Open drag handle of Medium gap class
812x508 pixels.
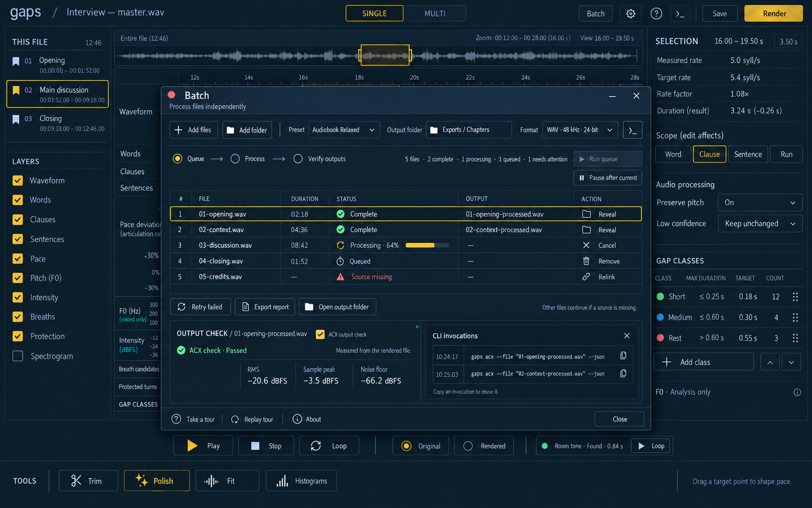(x=795, y=317)
